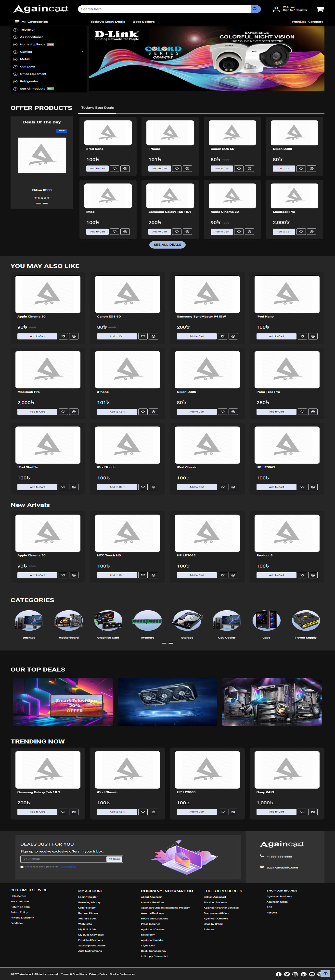Add iMac to wishlist heart icon

click(115, 231)
